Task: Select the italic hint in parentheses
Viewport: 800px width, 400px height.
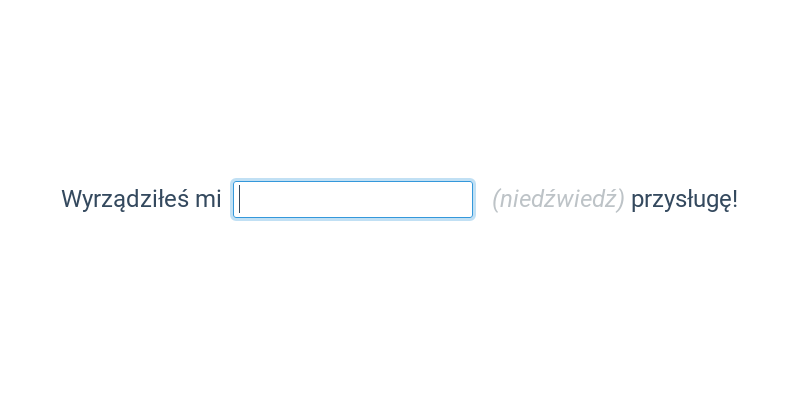Action: tap(558, 199)
